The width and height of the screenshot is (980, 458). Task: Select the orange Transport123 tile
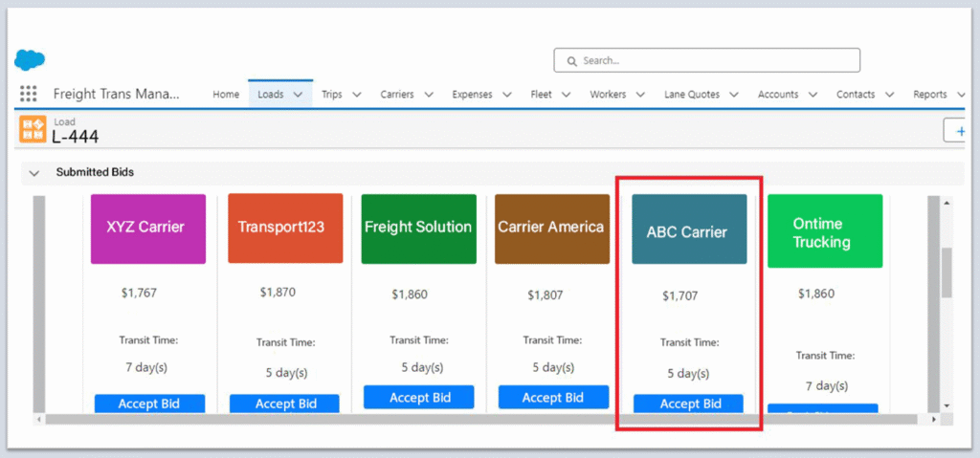pyautogui.click(x=285, y=228)
